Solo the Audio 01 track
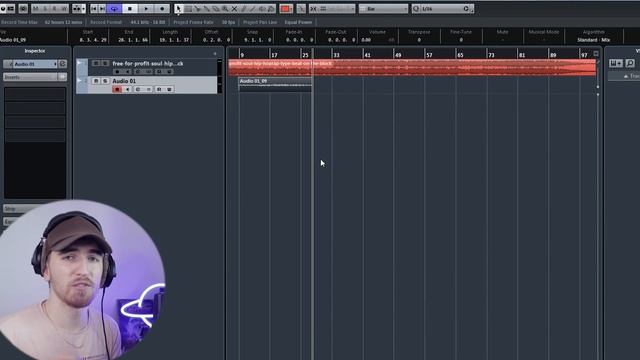Image resolution: width=640 pixels, height=360 pixels. (105, 81)
